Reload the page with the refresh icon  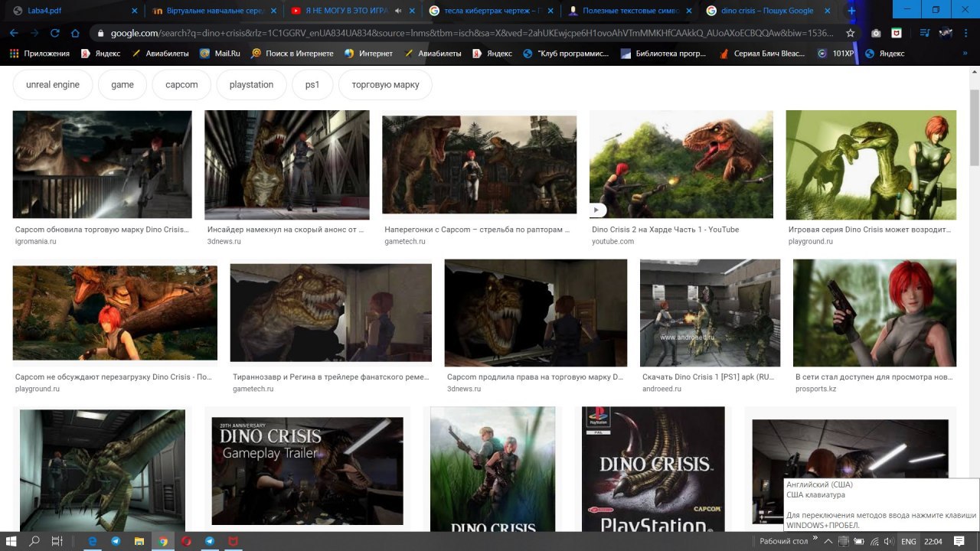54,33
